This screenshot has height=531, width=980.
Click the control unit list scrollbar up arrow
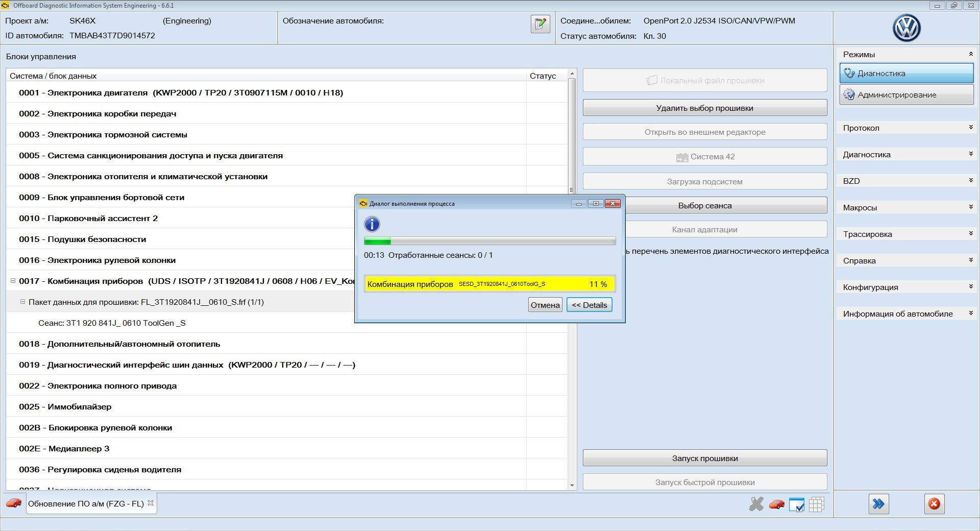pyautogui.click(x=572, y=74)
